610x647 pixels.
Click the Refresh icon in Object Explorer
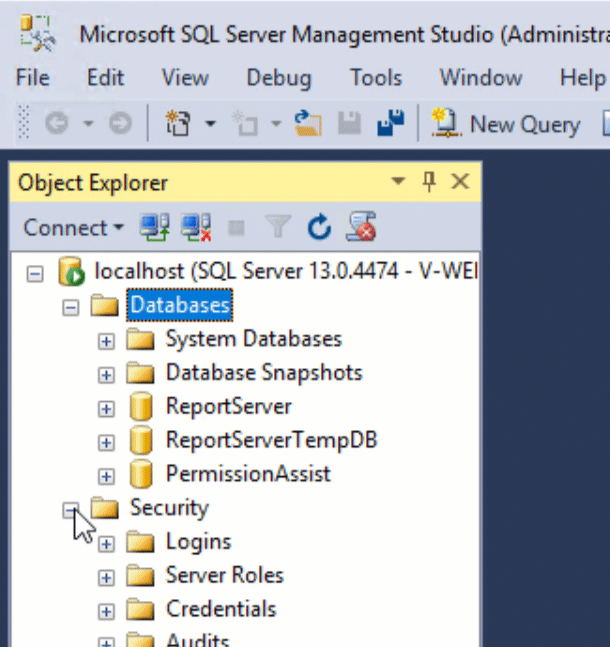(x=319, y=227)
